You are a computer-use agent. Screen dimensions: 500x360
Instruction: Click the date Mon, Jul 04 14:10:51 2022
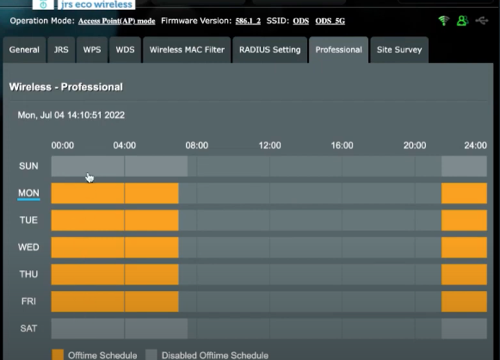tap(71, 115)
